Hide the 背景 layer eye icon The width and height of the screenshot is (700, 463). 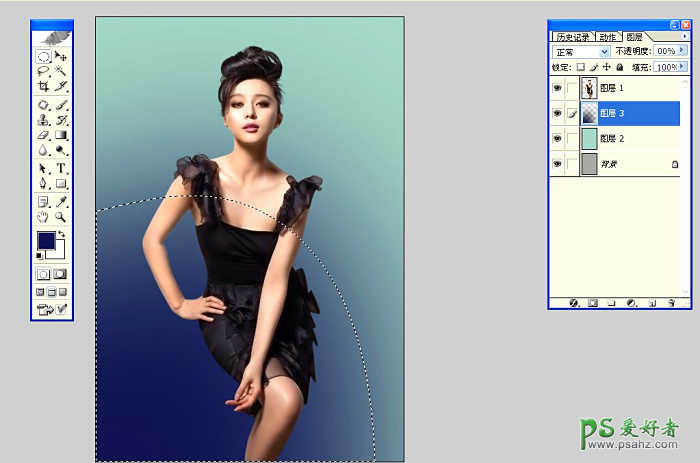[557, 163]
